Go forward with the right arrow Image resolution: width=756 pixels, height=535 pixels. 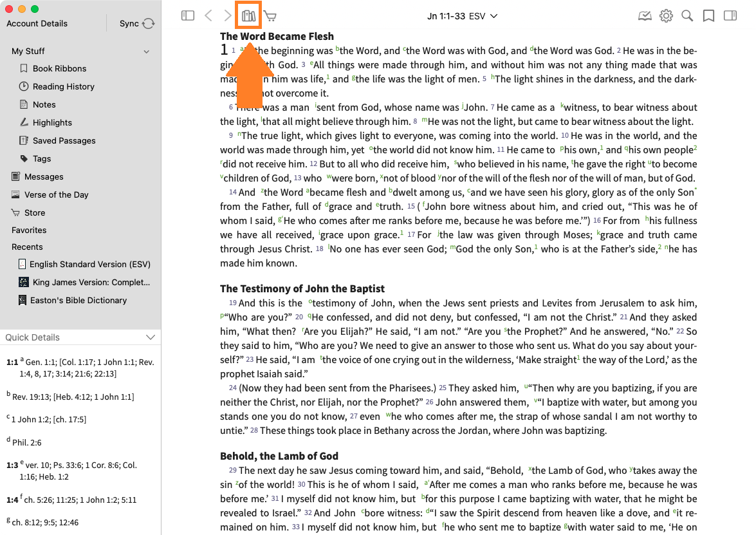tap(228, 16)
